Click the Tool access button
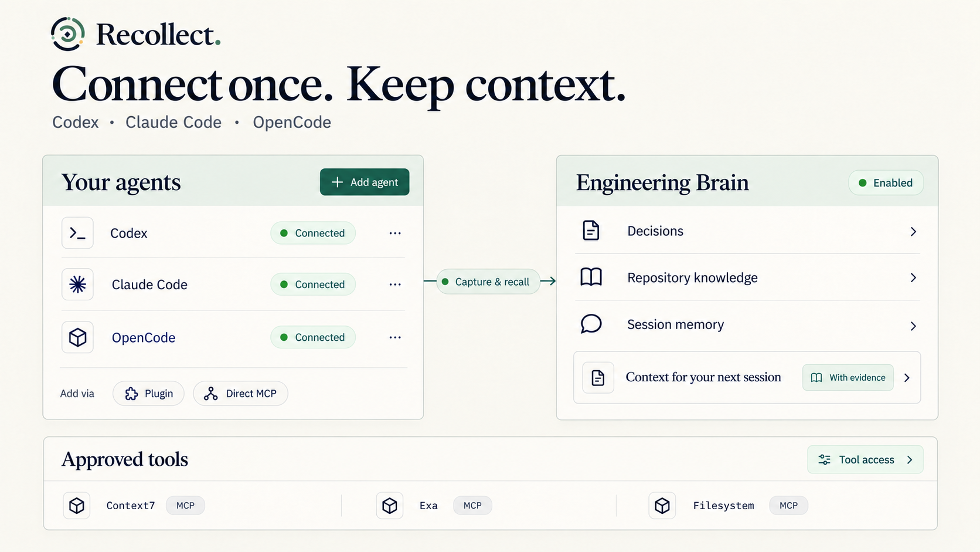The width and height of the screenshot is (980, 552). point(865,460)
